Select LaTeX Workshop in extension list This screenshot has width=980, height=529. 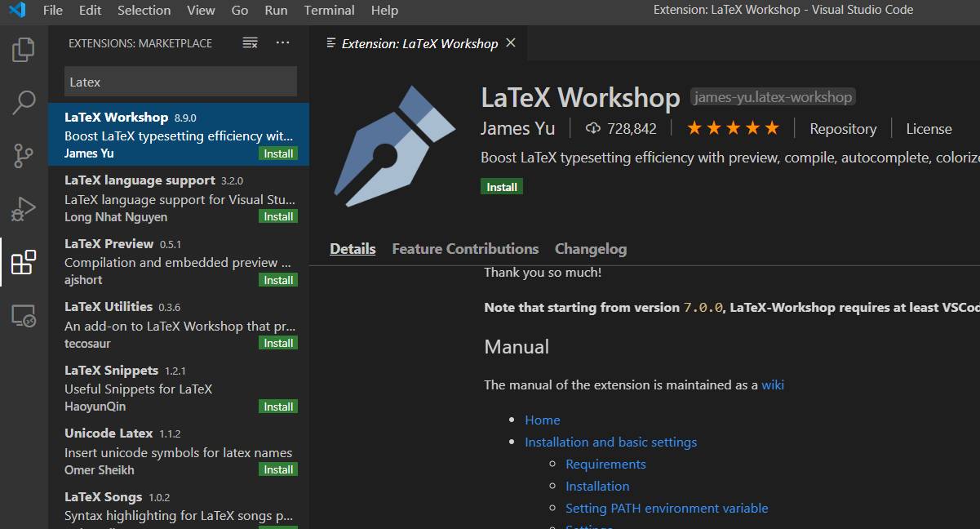click(x=179, y=135)
